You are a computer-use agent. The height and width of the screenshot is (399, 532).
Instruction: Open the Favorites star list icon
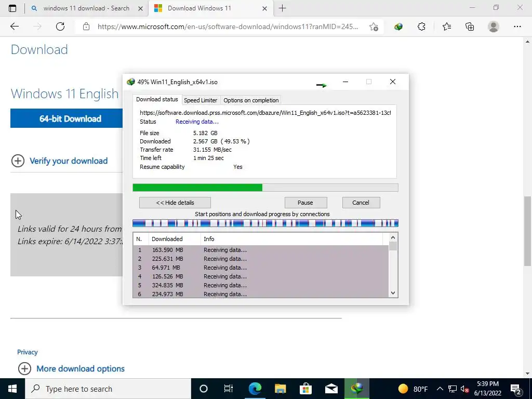click(x=446, y=26)
